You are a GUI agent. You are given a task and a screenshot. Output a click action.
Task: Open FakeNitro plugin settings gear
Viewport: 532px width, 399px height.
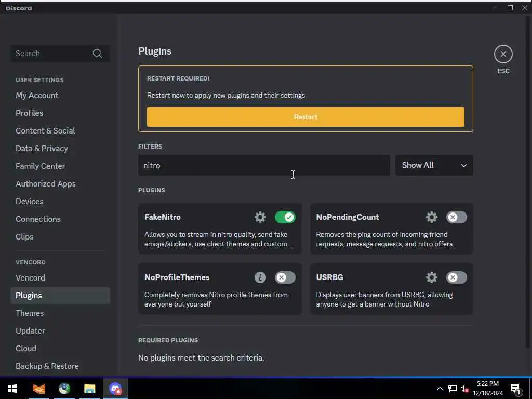click(260, 217)
